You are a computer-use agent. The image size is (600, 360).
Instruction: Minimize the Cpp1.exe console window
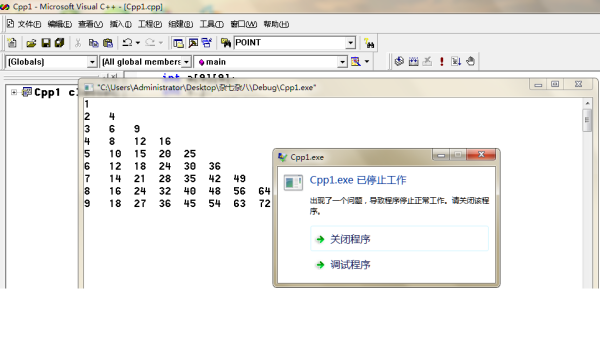[x=538, y=85]
